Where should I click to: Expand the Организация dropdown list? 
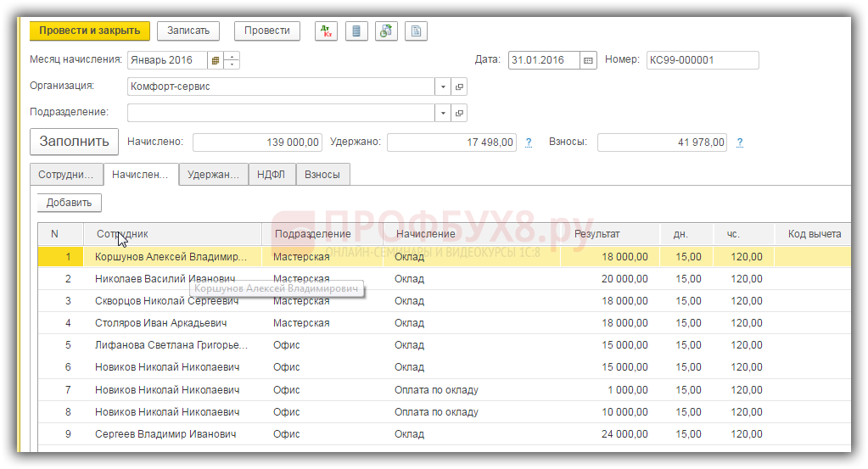(x=443, y=87)
